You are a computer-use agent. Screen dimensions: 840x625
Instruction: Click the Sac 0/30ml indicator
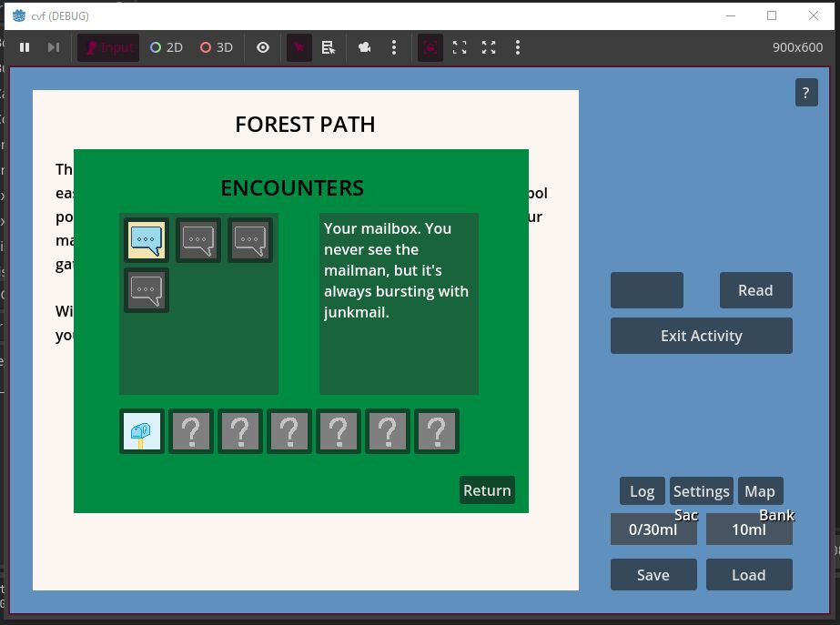(x=653, y=529)
